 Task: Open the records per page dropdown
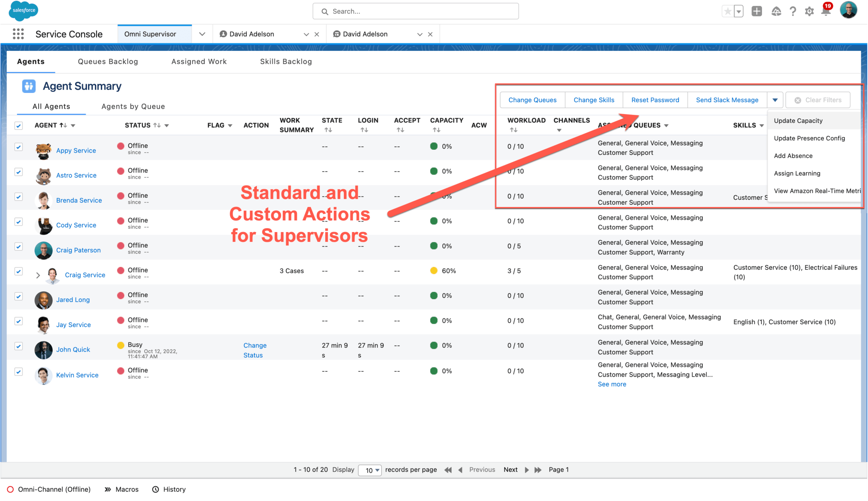(369, 470)
